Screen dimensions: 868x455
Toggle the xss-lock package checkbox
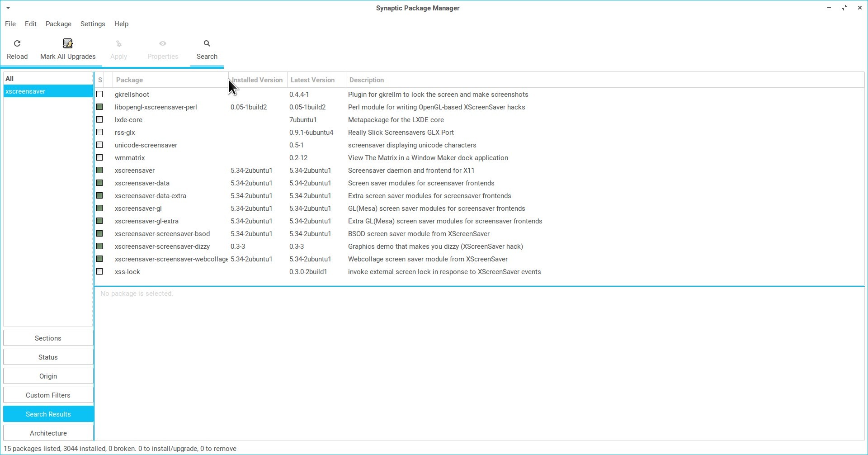(x=100, y=272)
